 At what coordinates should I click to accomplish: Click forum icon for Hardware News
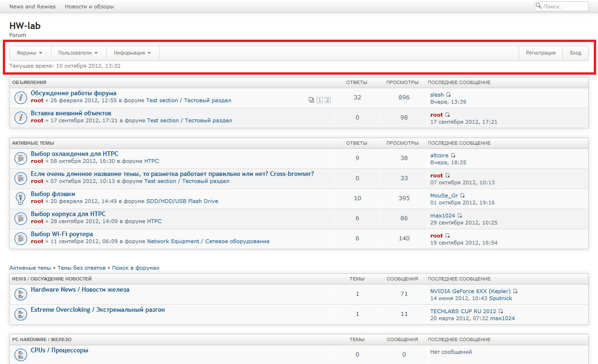coord(20,294)
